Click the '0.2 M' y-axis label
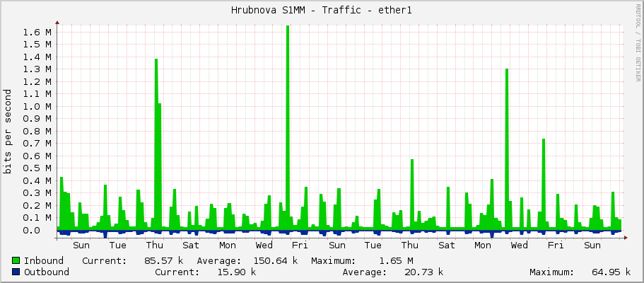This screenshot has width=644, height=283. [x=37, y=205]
